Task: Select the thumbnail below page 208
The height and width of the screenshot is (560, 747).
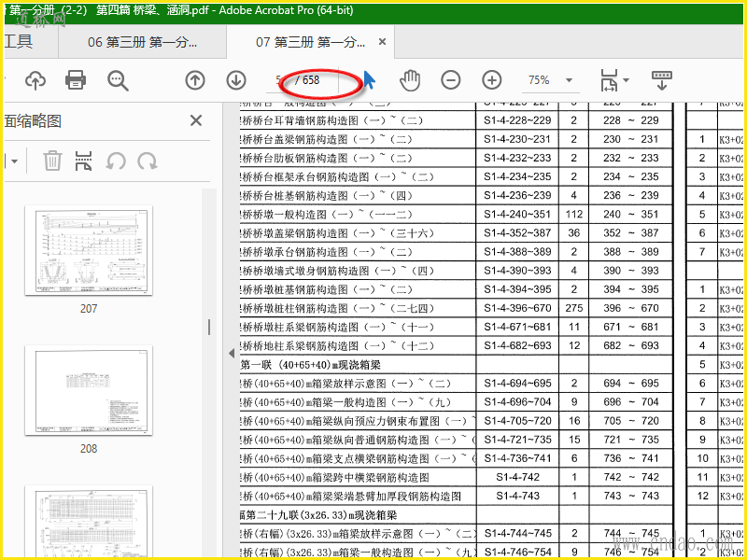Action: coord(89,522)
